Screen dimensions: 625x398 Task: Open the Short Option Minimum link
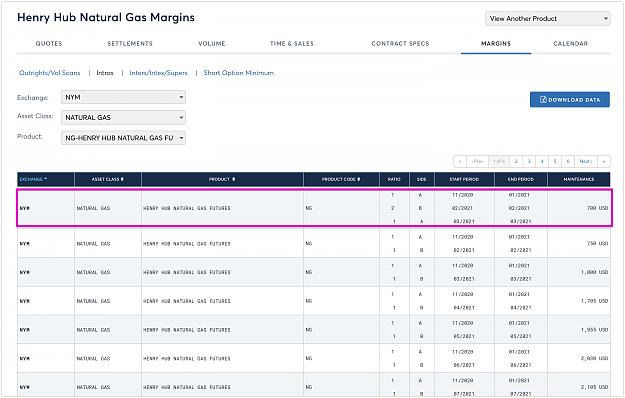(x=238, y=73)
